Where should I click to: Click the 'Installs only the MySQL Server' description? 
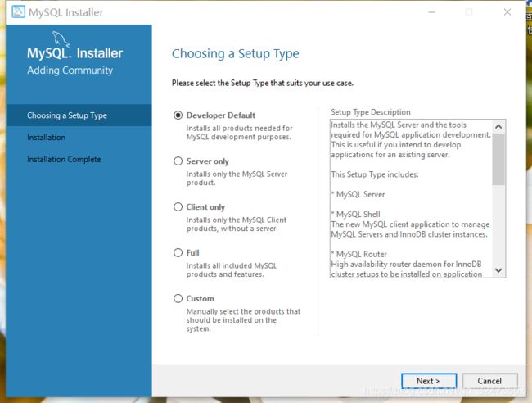(237, 174)
